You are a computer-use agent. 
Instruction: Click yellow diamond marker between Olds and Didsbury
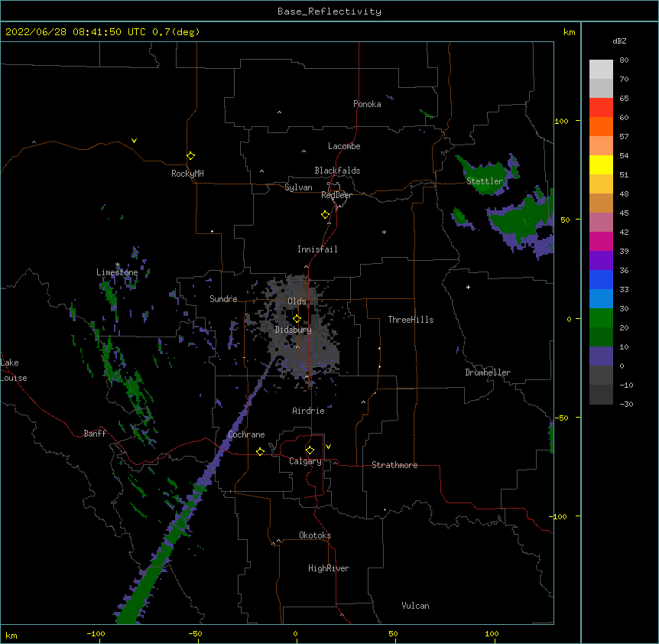297,318
